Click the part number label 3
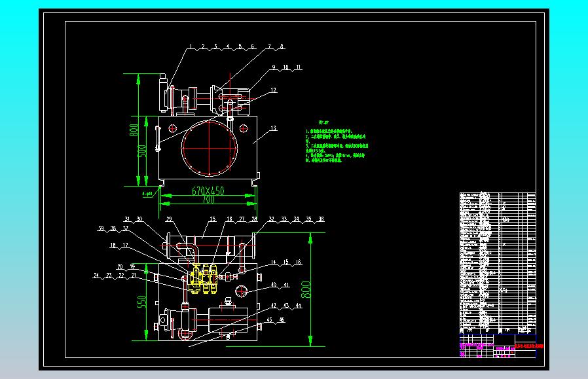This screenshot has width=588, height=379. point(215,46)
